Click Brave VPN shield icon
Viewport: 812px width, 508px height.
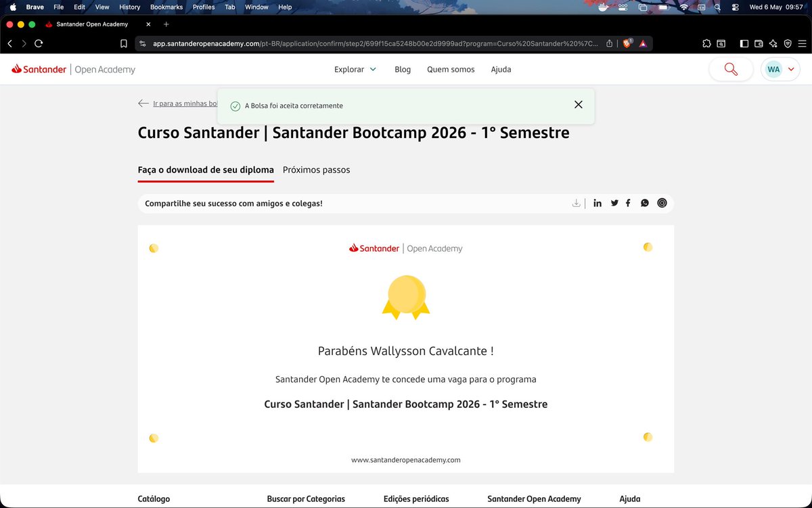(788, 43)
